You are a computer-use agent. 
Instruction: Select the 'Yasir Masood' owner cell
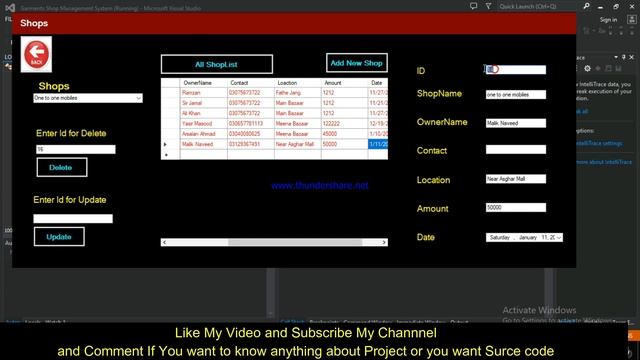tap(203, 123)
